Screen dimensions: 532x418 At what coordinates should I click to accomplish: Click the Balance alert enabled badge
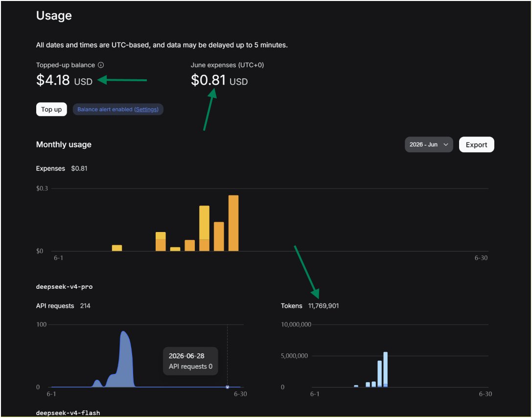118,109
